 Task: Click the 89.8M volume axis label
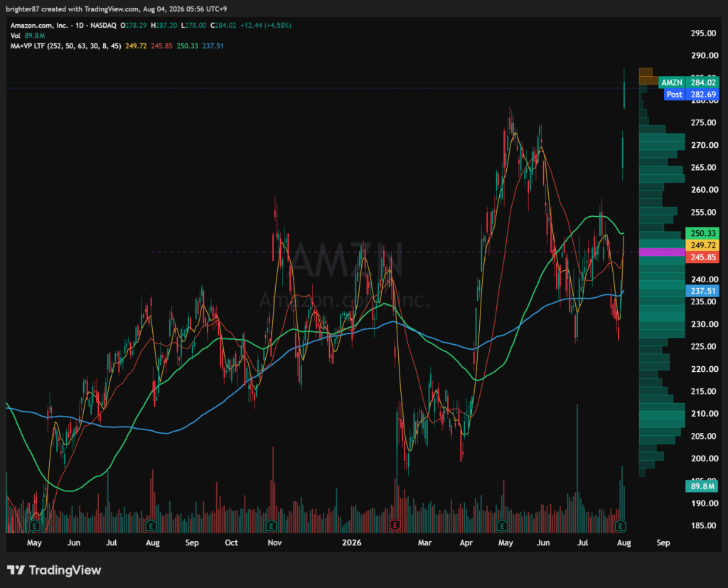point(702,486)
